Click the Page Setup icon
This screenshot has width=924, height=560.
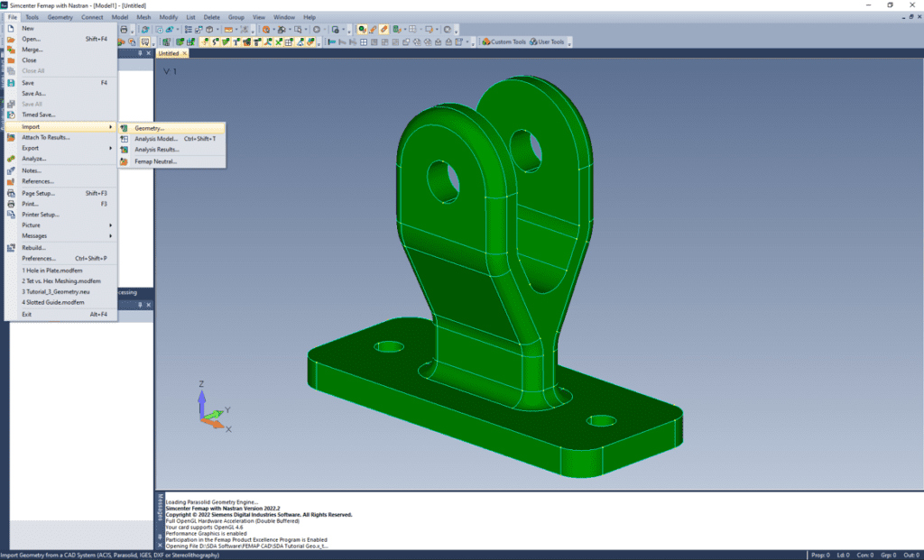click(x=11, y=193)
